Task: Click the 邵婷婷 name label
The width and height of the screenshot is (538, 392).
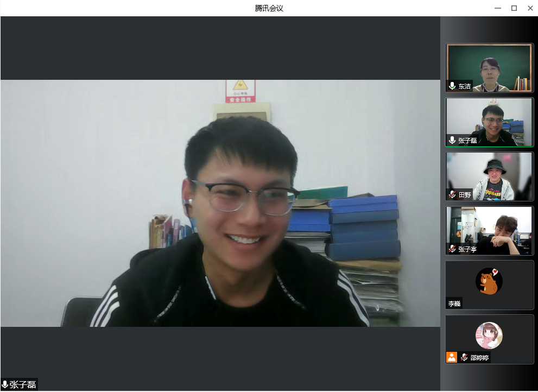Action: coord(478,358)
